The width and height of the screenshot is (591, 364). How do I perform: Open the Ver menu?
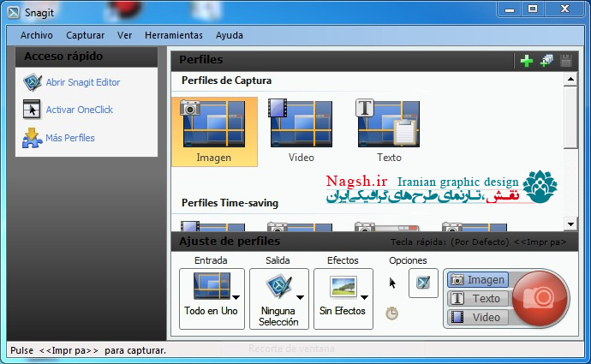(x=124, y=35)
